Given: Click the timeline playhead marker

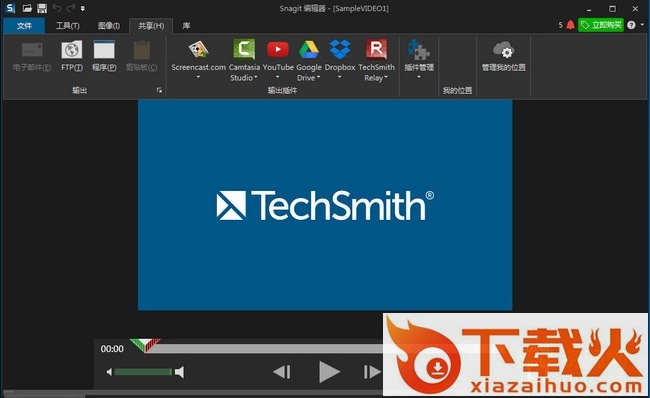Looking at the screenshot, I should [x=145, y=345].
